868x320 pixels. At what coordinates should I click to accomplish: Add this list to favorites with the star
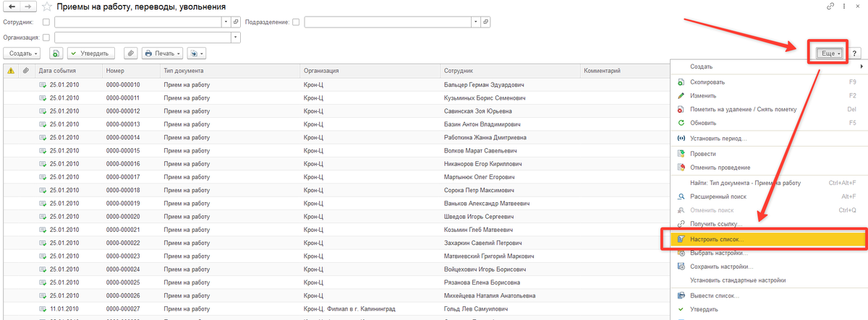coord(47,7)
